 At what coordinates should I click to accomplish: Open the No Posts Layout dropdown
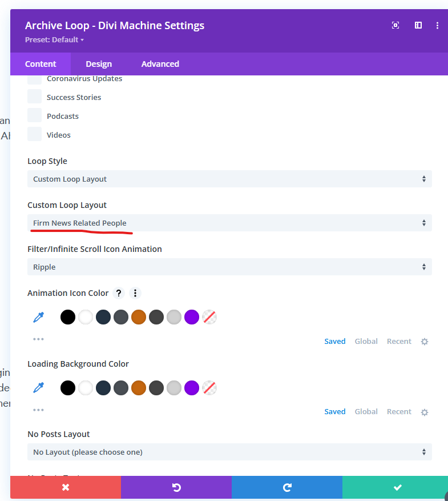229,452
